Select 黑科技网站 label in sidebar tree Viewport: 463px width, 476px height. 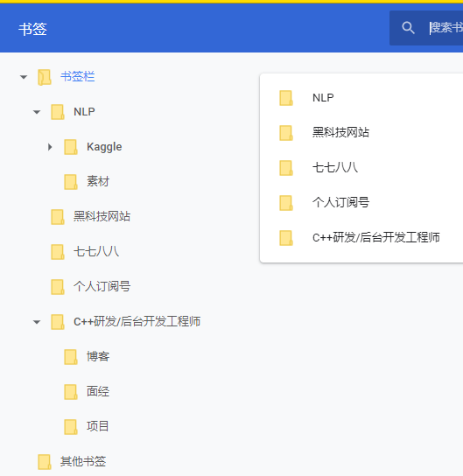click(x=102, y=216)
